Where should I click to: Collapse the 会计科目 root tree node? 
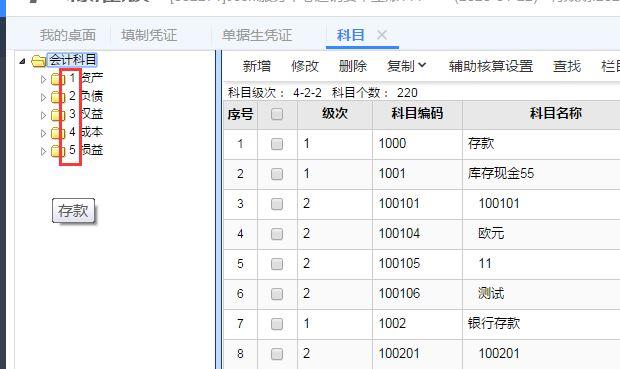[23, 61]
